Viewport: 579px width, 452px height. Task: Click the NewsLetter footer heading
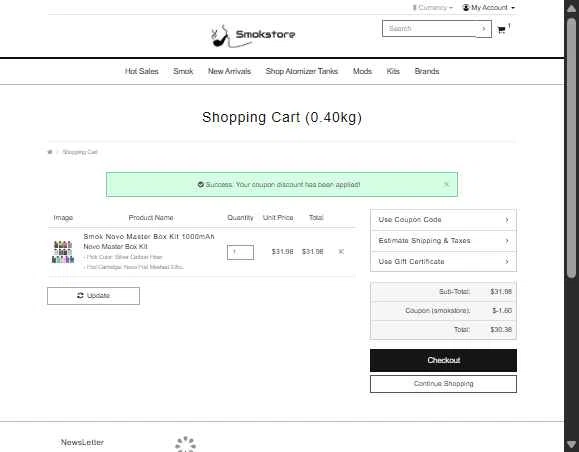[x=82, y=442]
